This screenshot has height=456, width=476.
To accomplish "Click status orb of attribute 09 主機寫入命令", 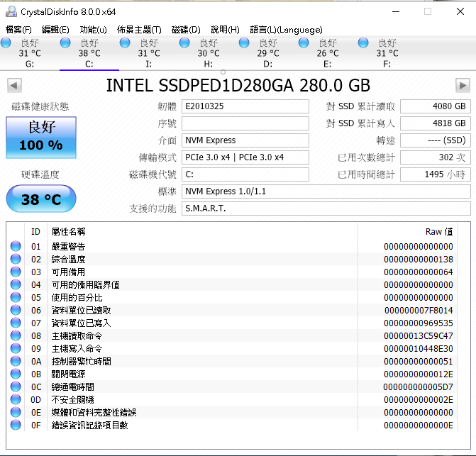I will [x=16, y=348].
